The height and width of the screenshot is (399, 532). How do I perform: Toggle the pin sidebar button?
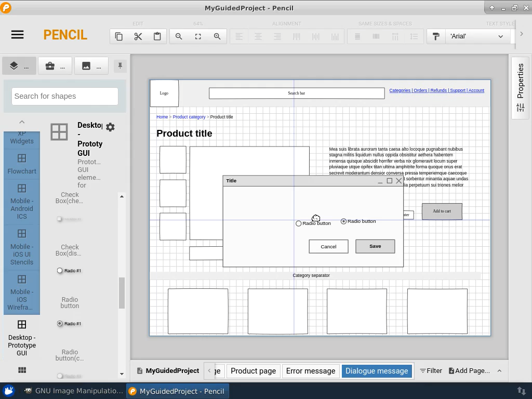tap(120, 66)
